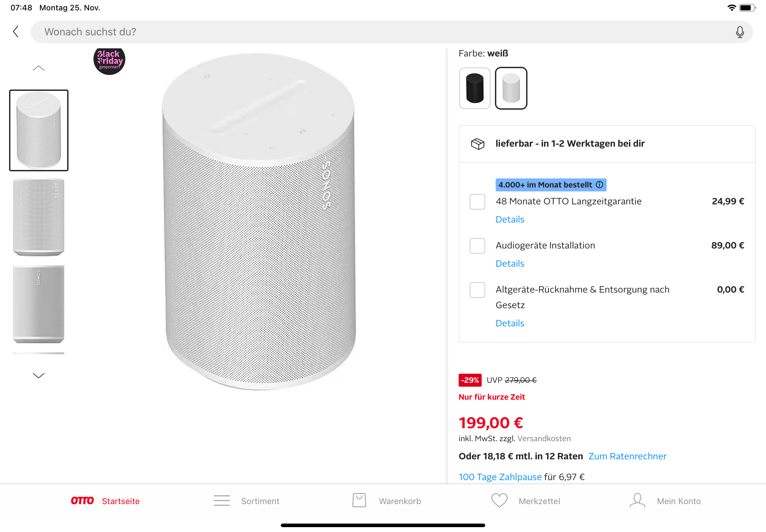Tap the microphone voice search icon
This screenshot has width=766, height=532.
pos(740,32)
